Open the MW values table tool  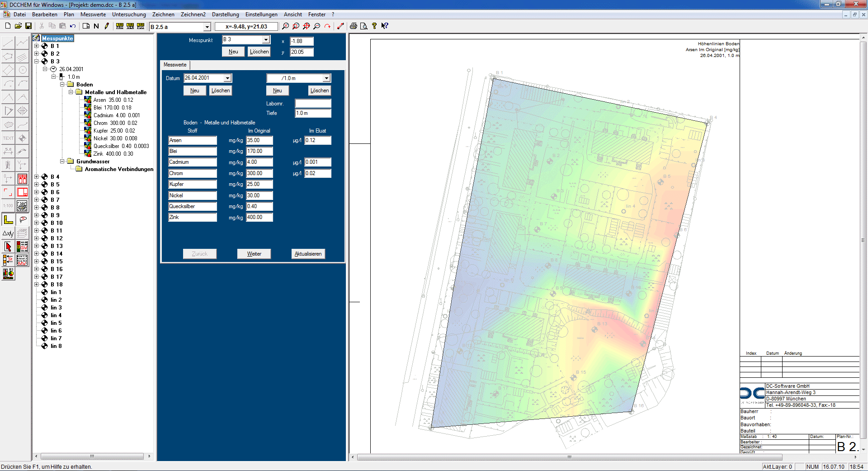22,260
